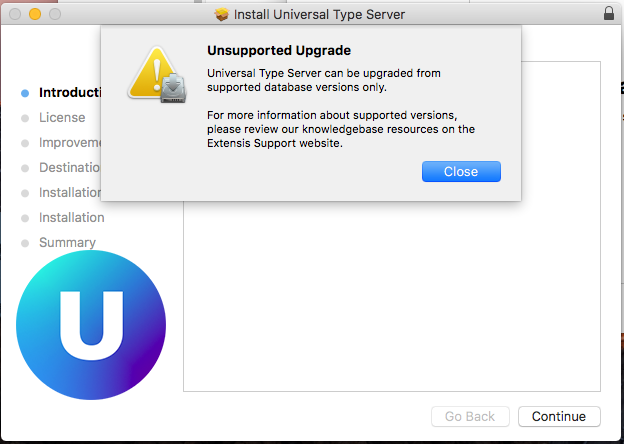Viewport: 624px width, 444px height.
Task: Click the gray bullet next to Summary
Action: (25, 243)
